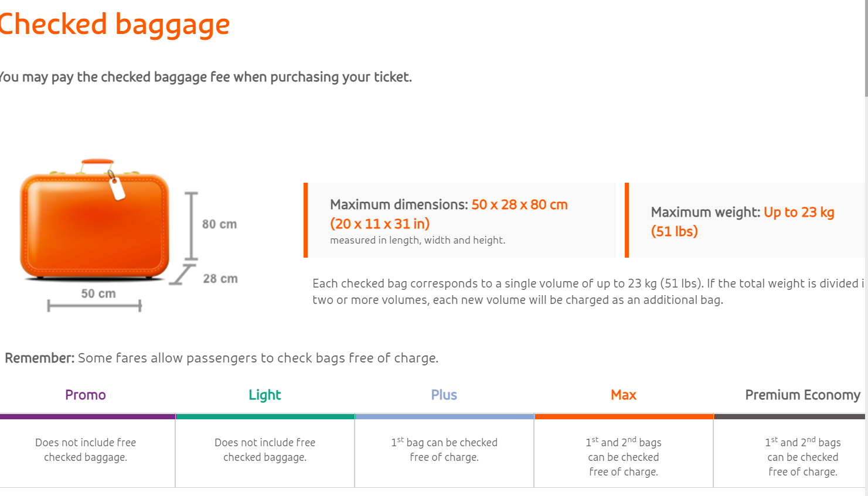The image size is (868, 496).
Task: Click the Maximum weight info box
Action: (746, 220)
